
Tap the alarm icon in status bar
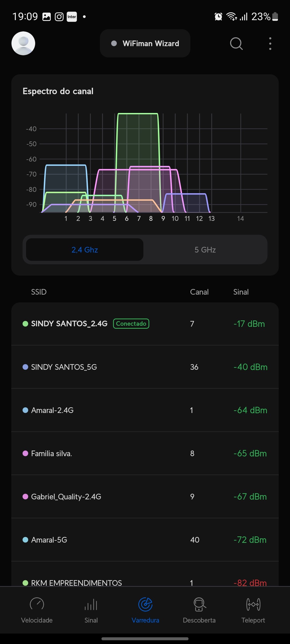pos(218,17)
